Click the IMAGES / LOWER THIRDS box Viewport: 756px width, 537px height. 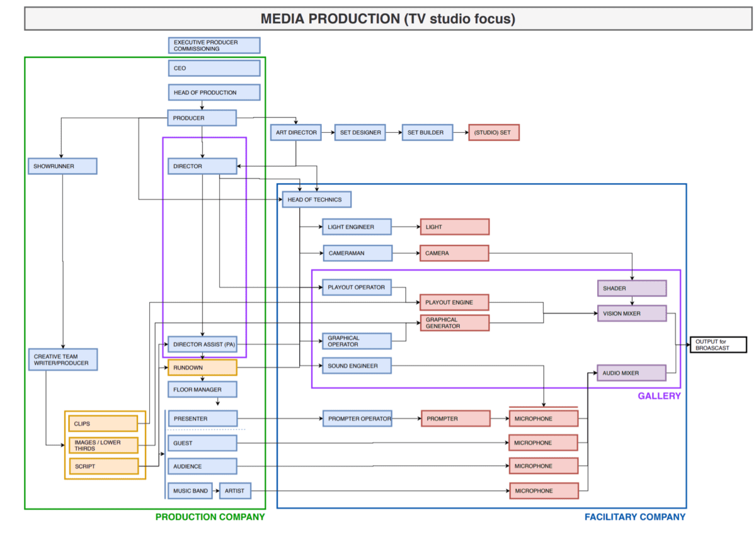pos(103,444)
